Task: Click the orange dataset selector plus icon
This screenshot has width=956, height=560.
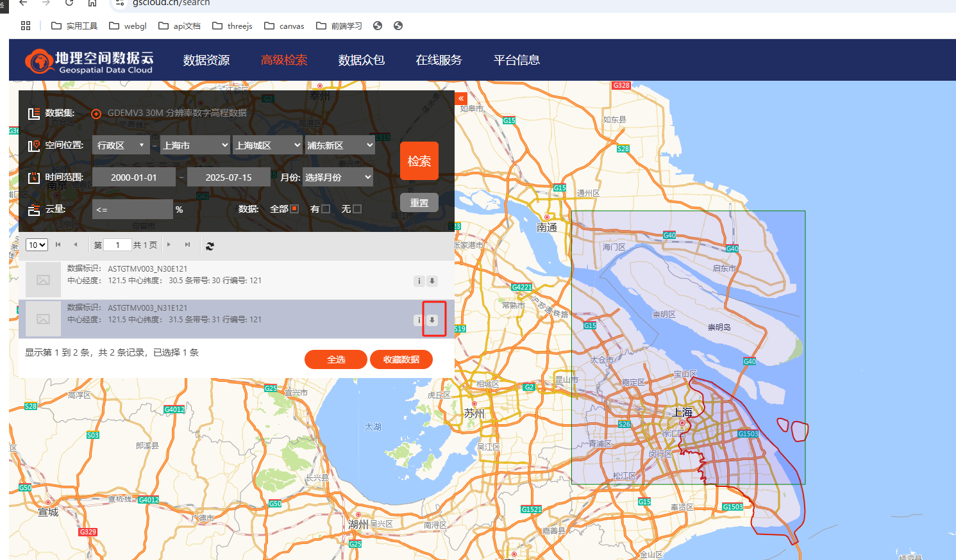Action: click(x=96, y=113)
